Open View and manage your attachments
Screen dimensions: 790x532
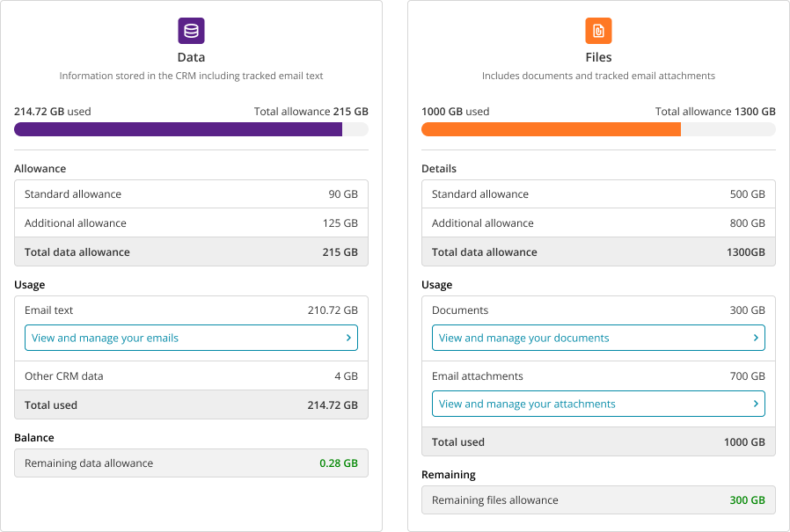pos(598,404)
